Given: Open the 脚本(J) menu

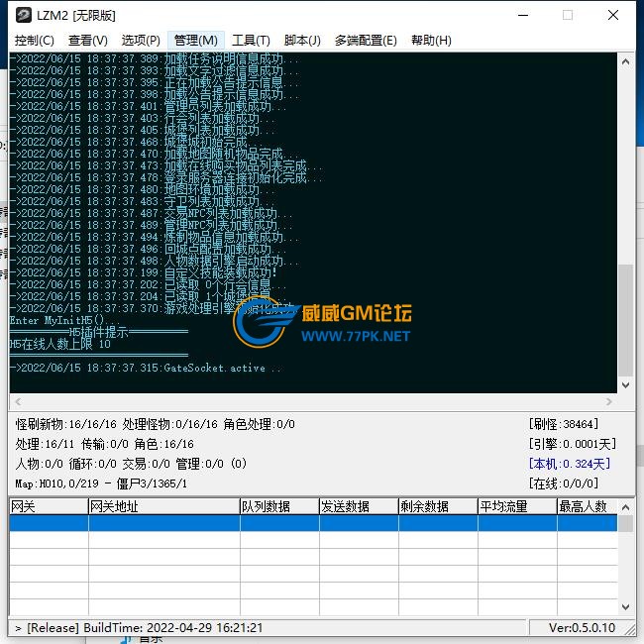Looking at the screenshot, I should click(302, 41).
